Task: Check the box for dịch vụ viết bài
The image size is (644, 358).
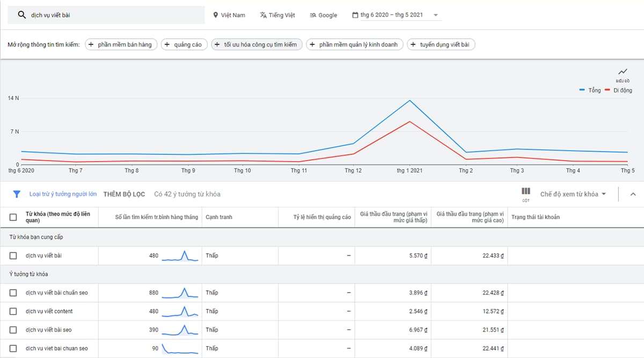Action: click(x=13, y=255)
